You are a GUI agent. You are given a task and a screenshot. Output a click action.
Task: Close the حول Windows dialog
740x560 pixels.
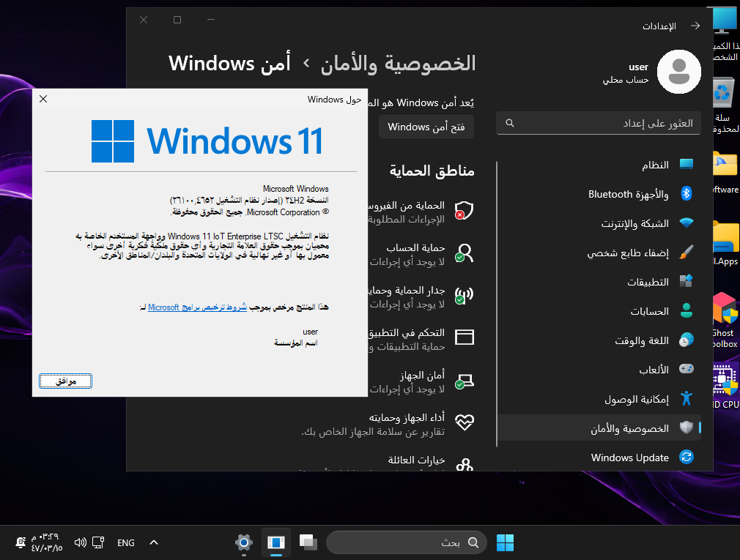pyautogui.click(x=43, y=99)
